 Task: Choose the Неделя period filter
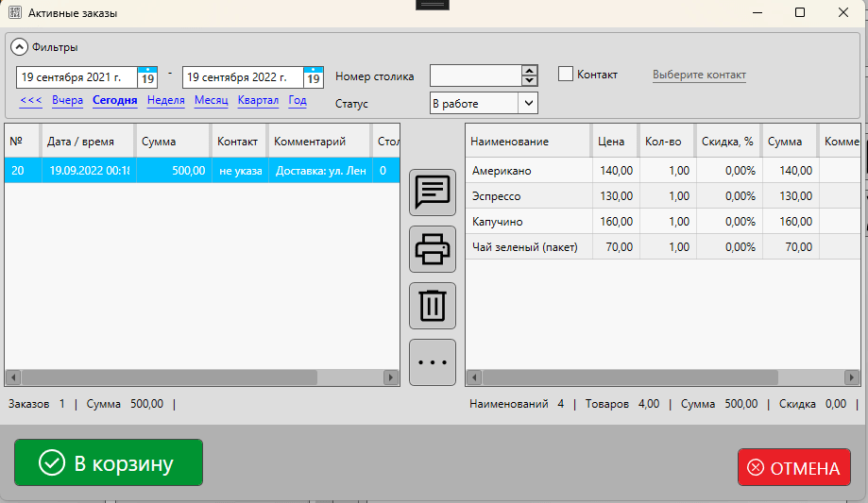(165, 100)
